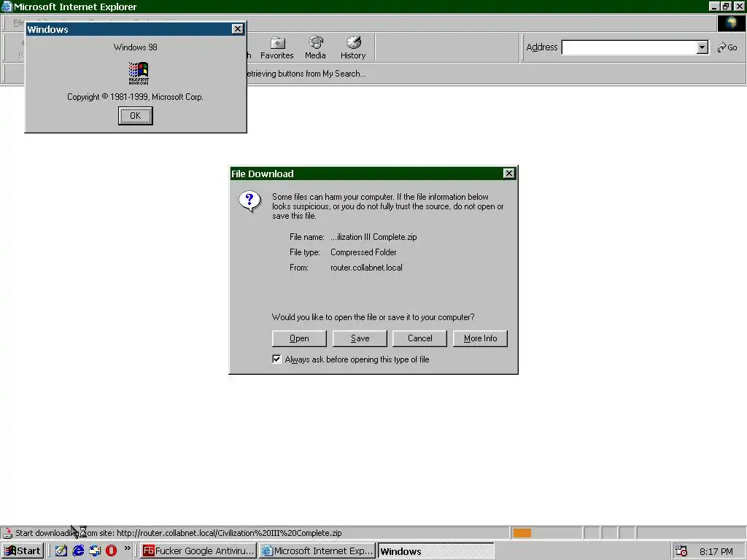Open the History toolbar button
Image resolution: width=747 pixels, height=560 pixels.
pyautogui.click(x=353, y=47)
